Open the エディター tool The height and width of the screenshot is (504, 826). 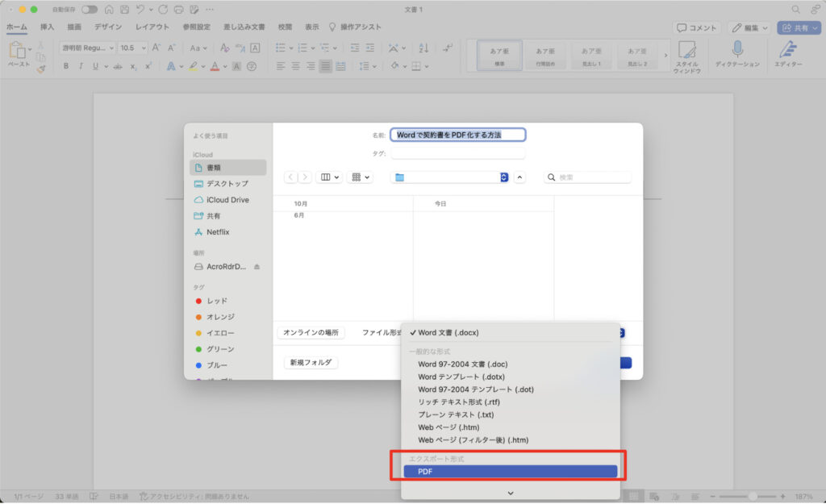788,54
